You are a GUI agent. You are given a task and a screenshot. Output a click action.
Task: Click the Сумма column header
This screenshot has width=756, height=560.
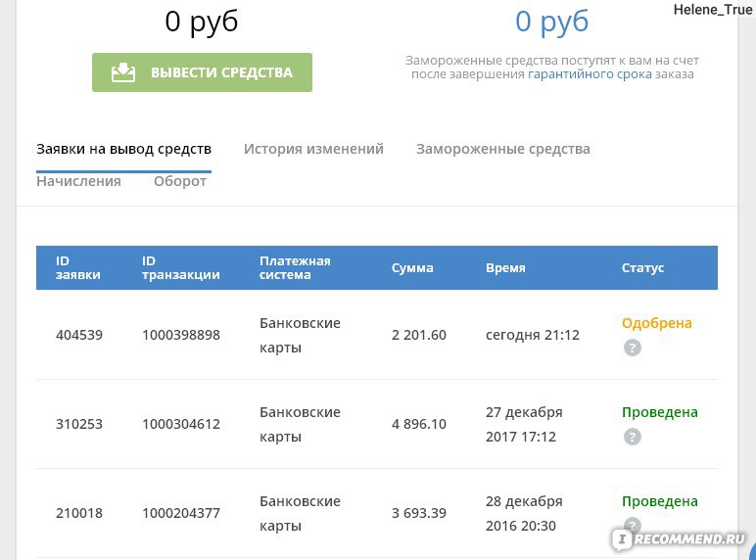point(412,267)
